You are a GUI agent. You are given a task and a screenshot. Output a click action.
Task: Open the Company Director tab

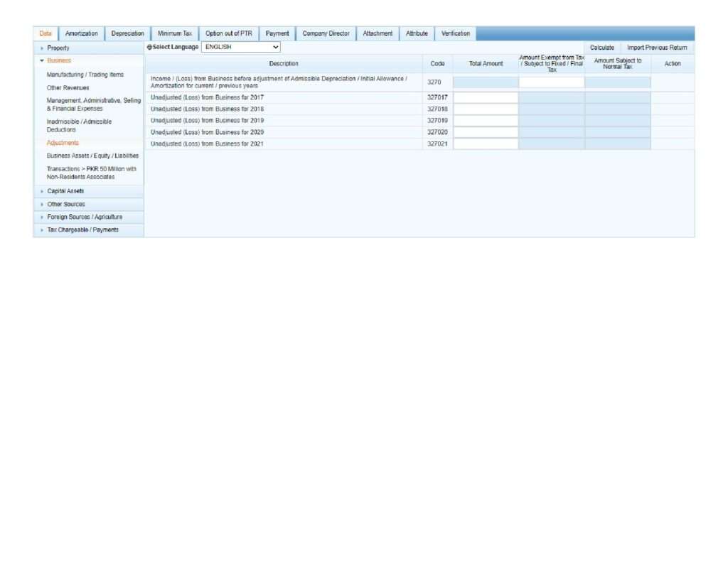(x=326, y=33)
